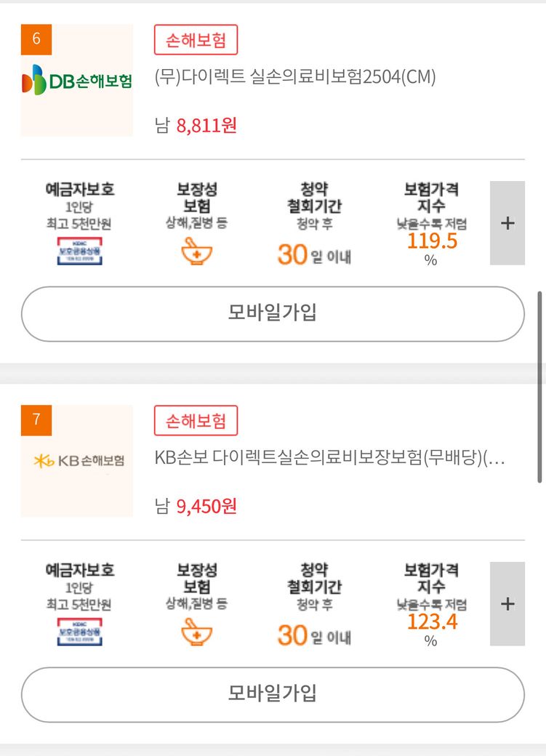
Task: Expand more details for DB손해보험 with plus
Action: point(507,223)
